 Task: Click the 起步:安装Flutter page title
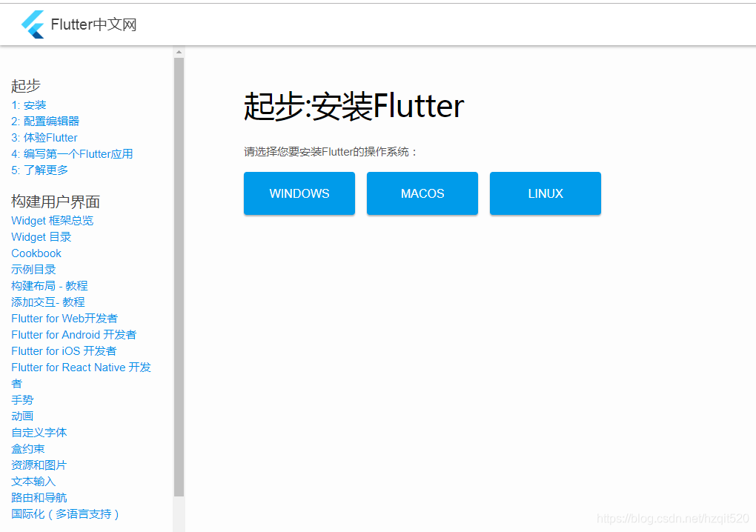tap(354, 106)
